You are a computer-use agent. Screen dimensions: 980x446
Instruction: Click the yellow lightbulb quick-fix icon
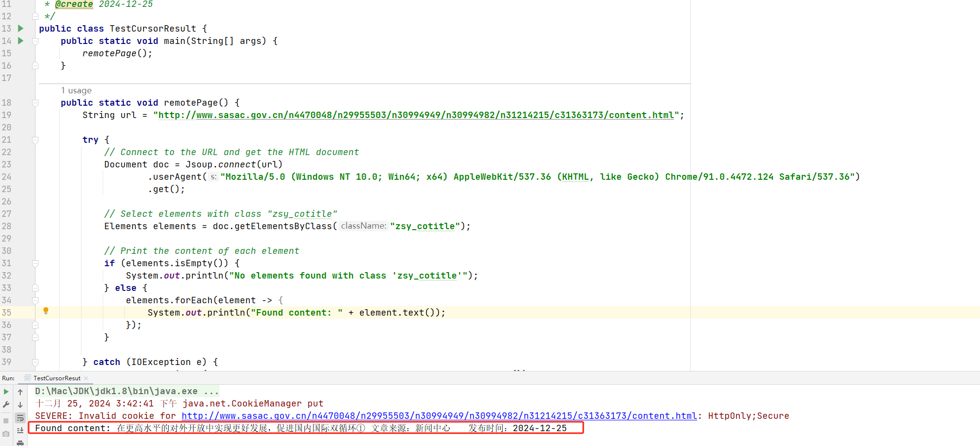click(46, 311)
